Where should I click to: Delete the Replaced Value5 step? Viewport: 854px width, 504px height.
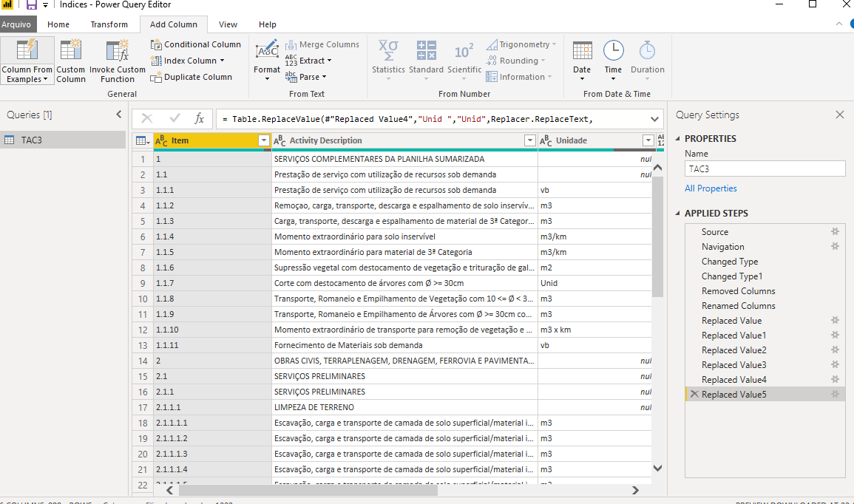(694, 394)
